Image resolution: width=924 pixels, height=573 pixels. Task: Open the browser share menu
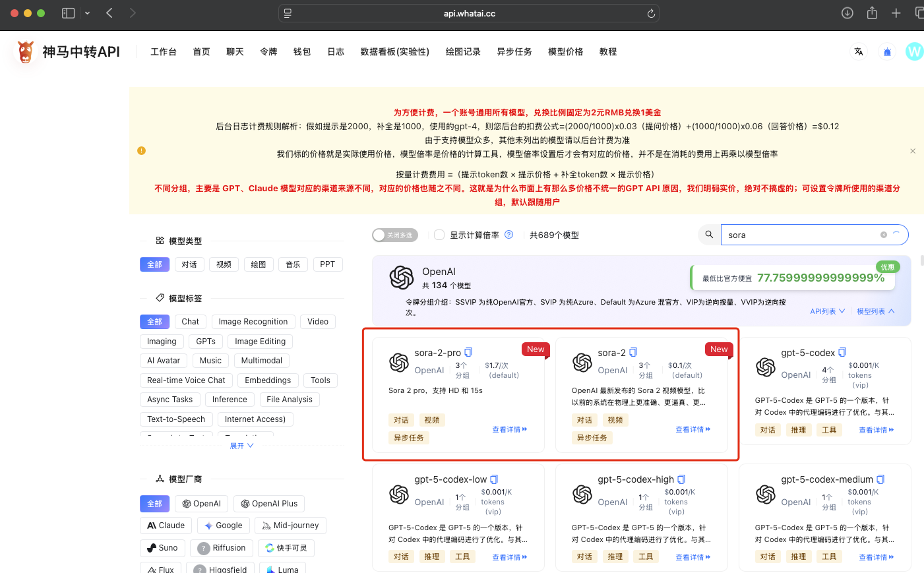pos(872,13)
